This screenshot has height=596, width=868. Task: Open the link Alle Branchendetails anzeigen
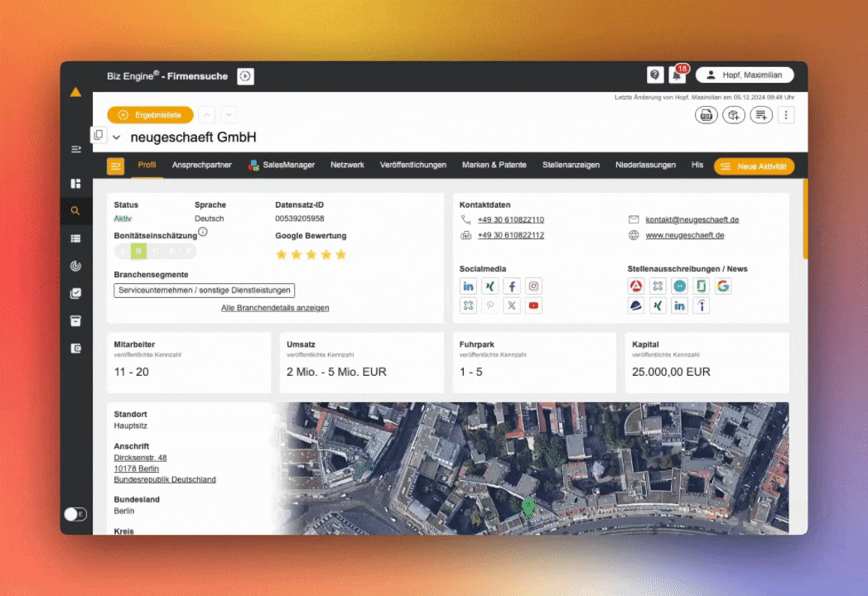[275, 307]
